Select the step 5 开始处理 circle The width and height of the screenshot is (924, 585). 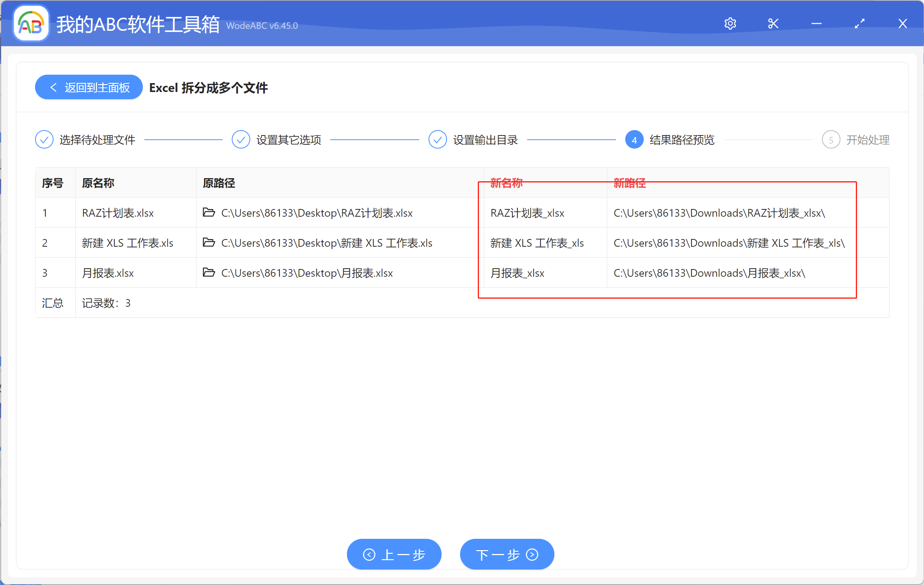pyautogui.click(x=831, y=139)
